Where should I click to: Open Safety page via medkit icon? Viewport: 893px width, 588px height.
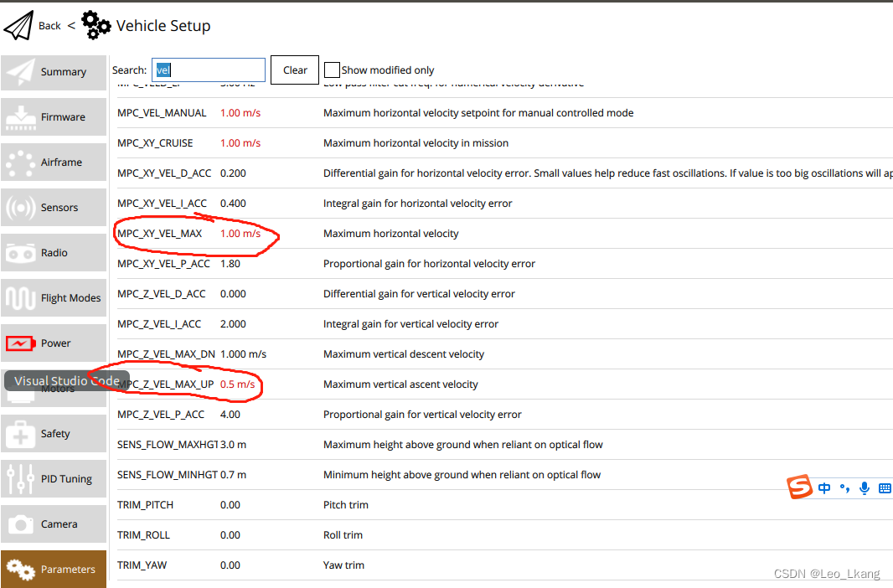[x=20, y=434]
